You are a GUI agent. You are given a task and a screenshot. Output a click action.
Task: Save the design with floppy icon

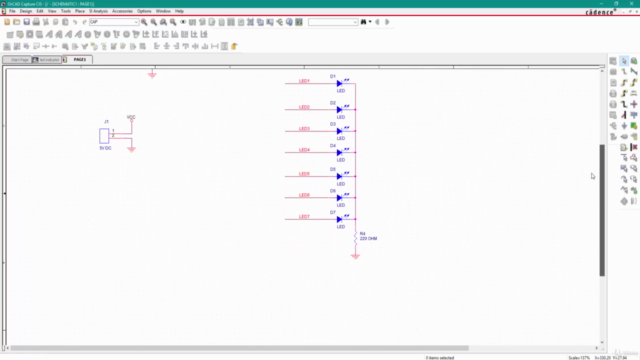tap(27, 22)
